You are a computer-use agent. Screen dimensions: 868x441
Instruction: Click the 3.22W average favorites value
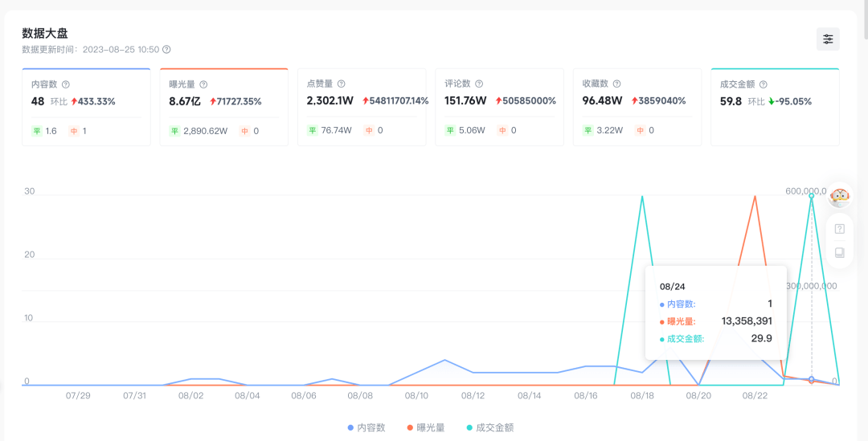pyautogui.click(x=610, y=131)
